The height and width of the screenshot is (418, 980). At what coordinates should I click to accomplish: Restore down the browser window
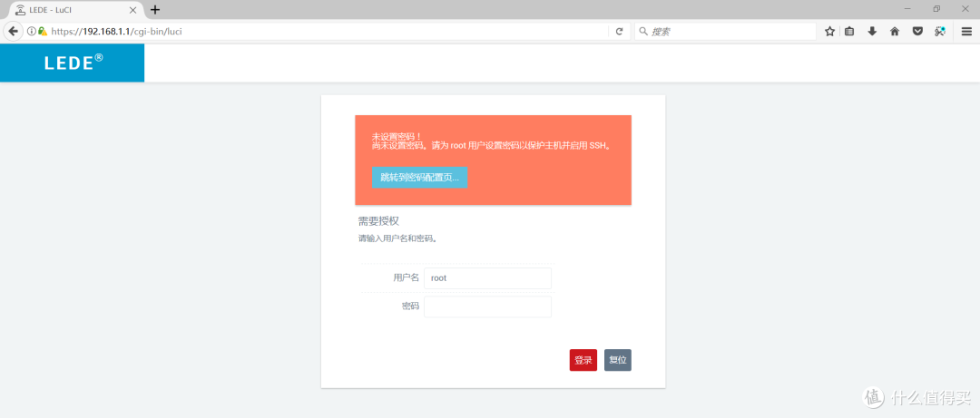936,9
